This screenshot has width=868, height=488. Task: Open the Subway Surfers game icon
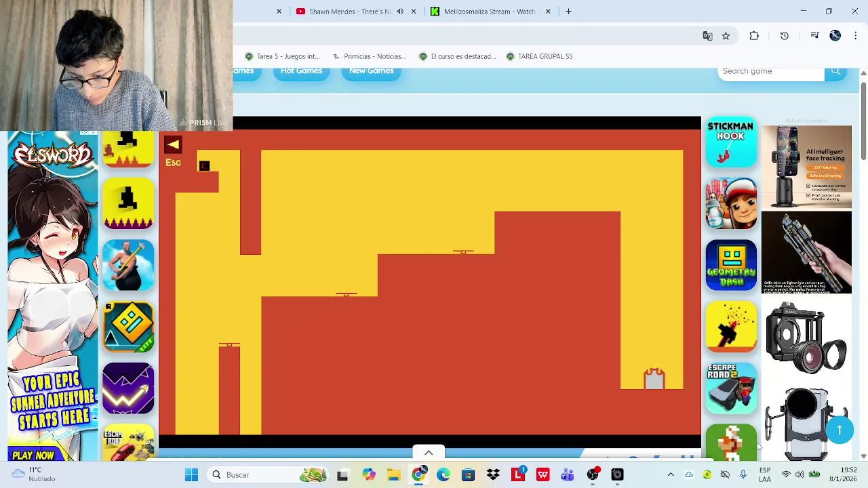coord(731,204)
